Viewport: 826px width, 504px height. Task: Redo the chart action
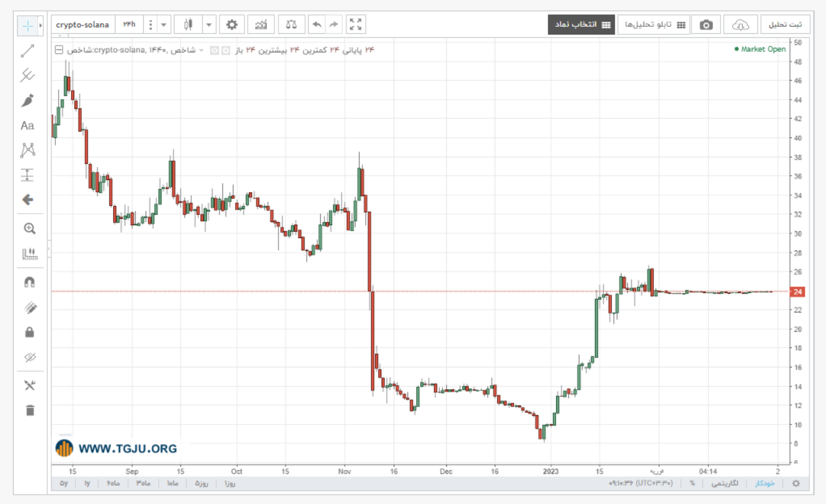tap(334, 25)
